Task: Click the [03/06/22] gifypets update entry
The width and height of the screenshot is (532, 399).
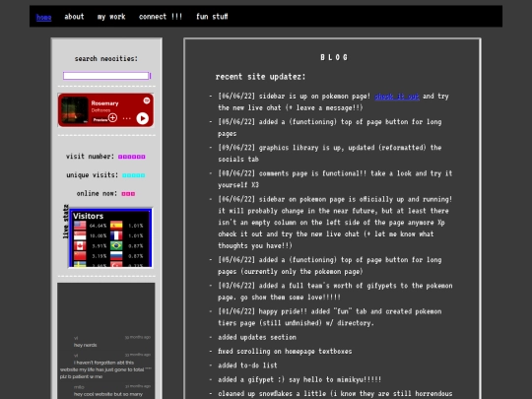Action: point(335,292)
